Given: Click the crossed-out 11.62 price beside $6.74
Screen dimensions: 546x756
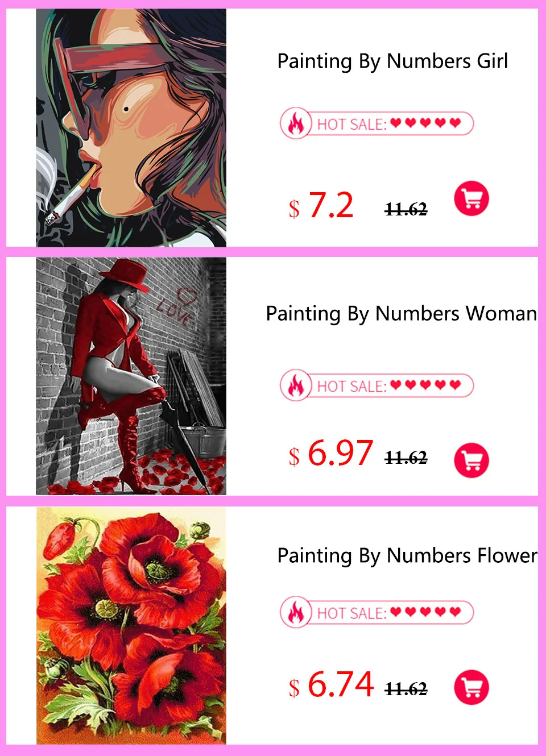Looking at the screenshot, I should click(406, 689).
